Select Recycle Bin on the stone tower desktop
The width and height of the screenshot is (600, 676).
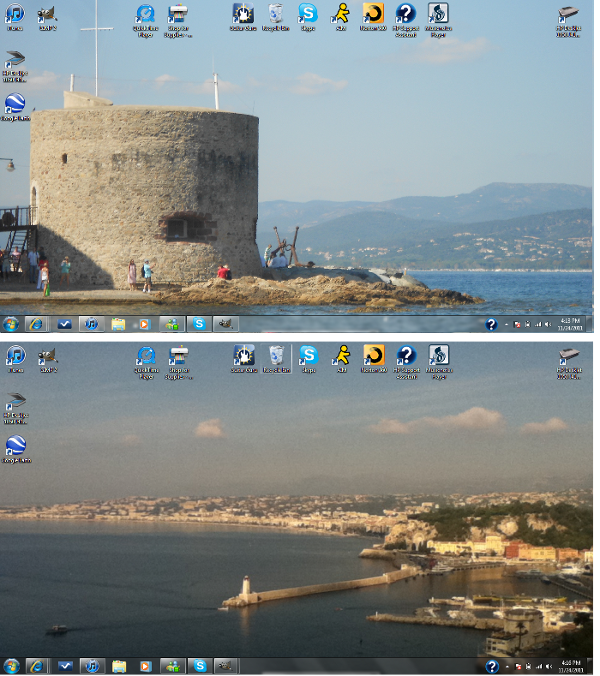(275, 17)
